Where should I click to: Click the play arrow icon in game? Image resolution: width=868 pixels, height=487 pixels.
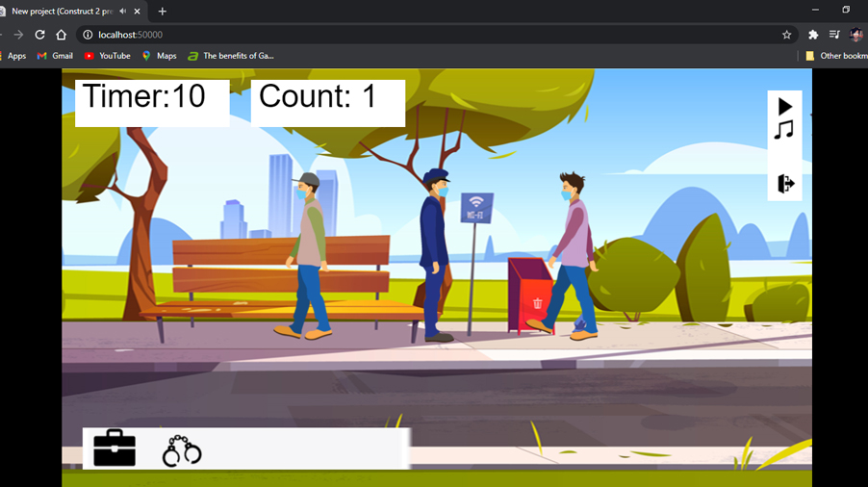tap(785, 106)
